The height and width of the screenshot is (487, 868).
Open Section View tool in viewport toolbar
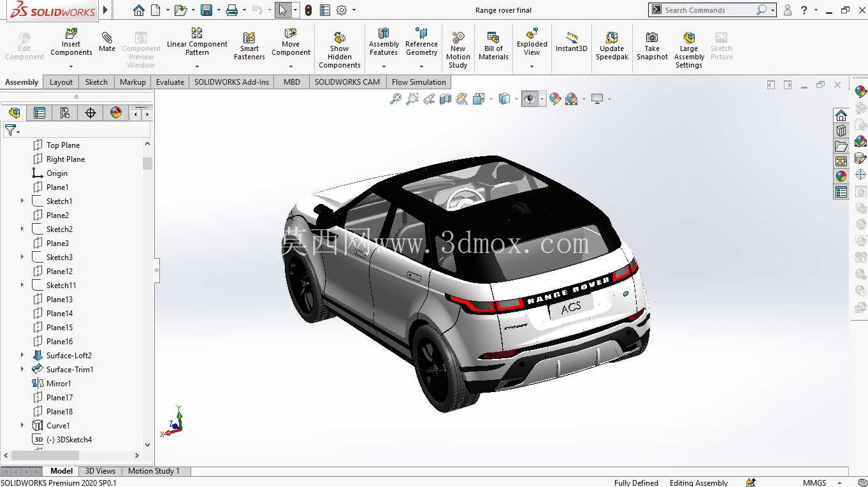[445, 99]
